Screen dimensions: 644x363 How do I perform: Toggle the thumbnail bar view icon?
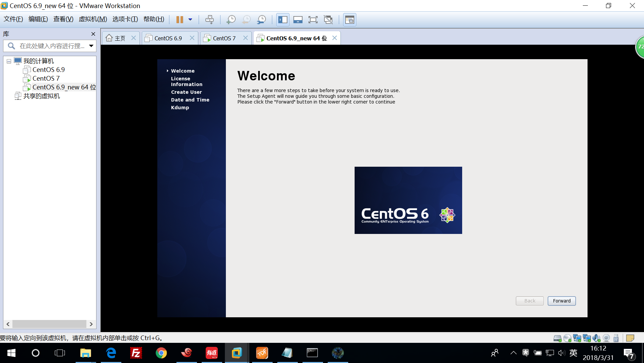click(x=298, y=19)
